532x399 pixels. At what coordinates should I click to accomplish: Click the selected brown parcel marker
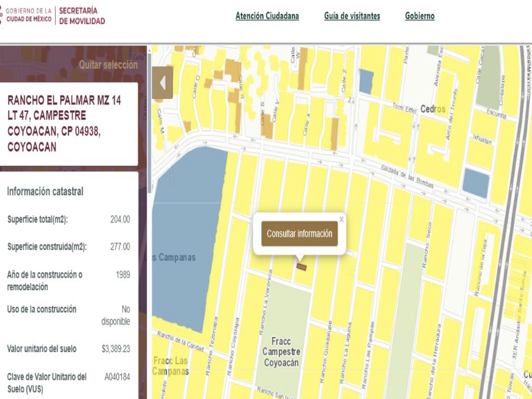301,267
